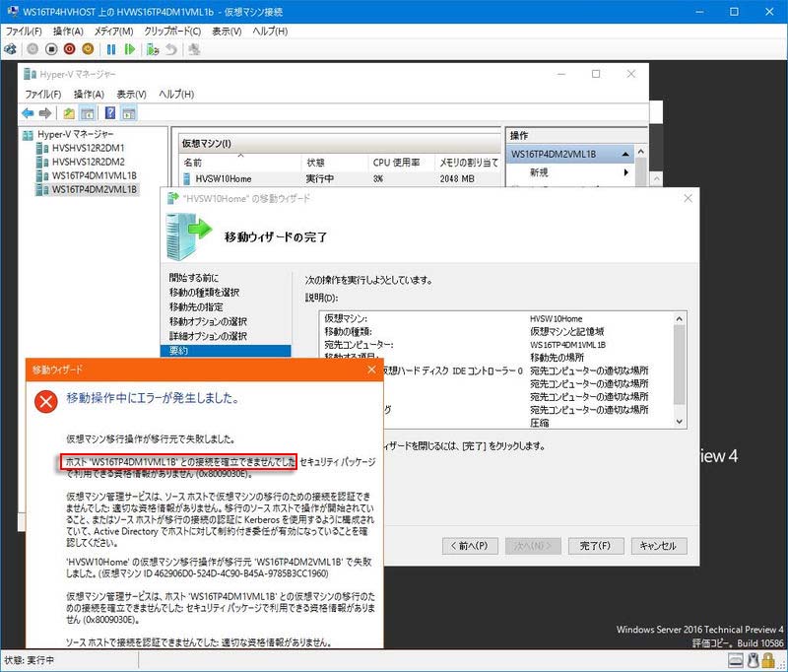Screen dimensions: 788x672
Task: Open the ファイル(F) menu of the VM connection window
Action: point(24,32)
